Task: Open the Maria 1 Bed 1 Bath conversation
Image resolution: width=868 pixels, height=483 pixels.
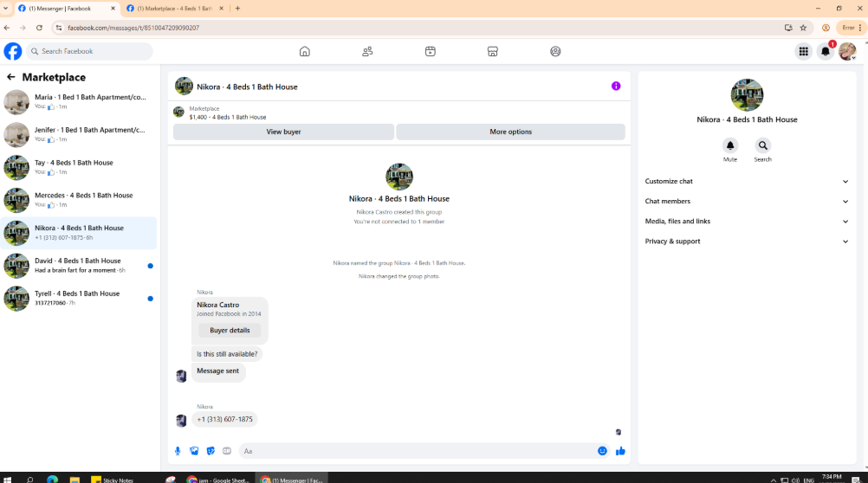Action: [79, 102]
